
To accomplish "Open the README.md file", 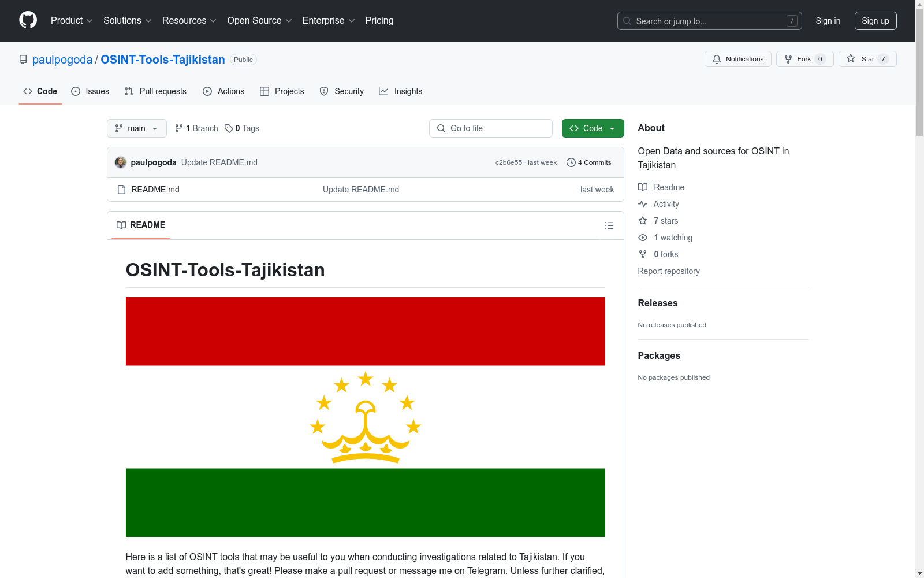I will [x=155, y=190].
